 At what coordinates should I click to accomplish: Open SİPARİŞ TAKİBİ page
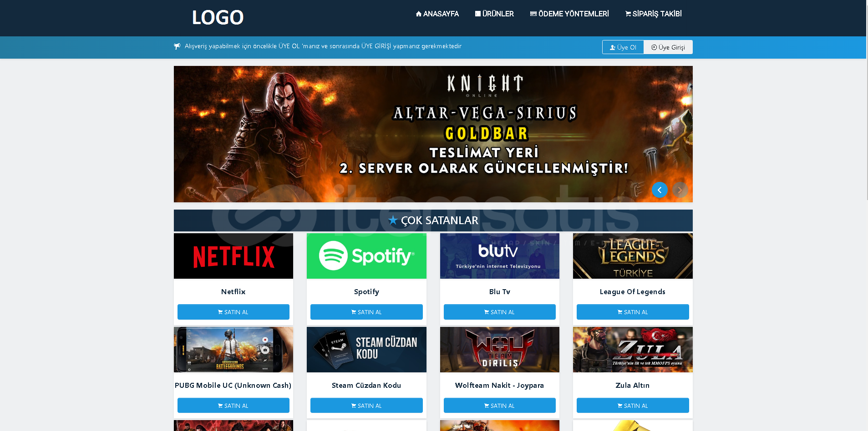click(653, 14)
